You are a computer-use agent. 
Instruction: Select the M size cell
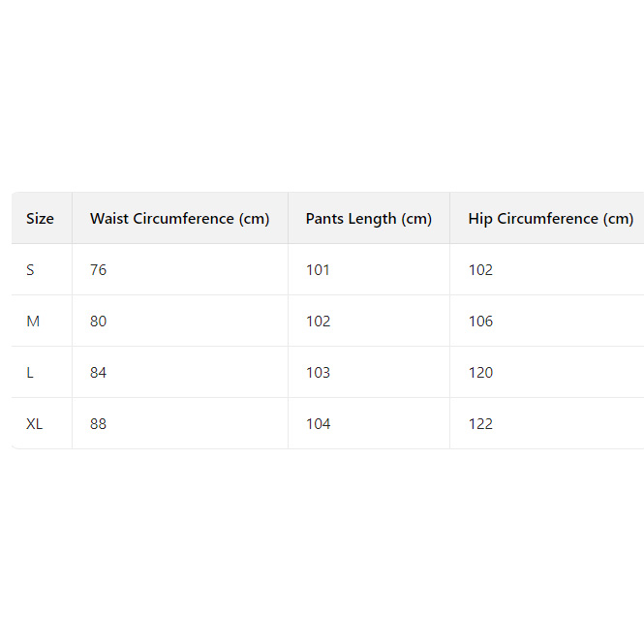click(33, 322)
